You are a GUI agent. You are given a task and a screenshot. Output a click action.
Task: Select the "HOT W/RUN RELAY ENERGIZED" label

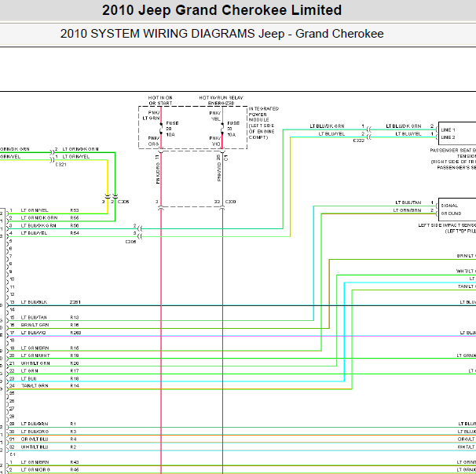(x=221, y=100)
